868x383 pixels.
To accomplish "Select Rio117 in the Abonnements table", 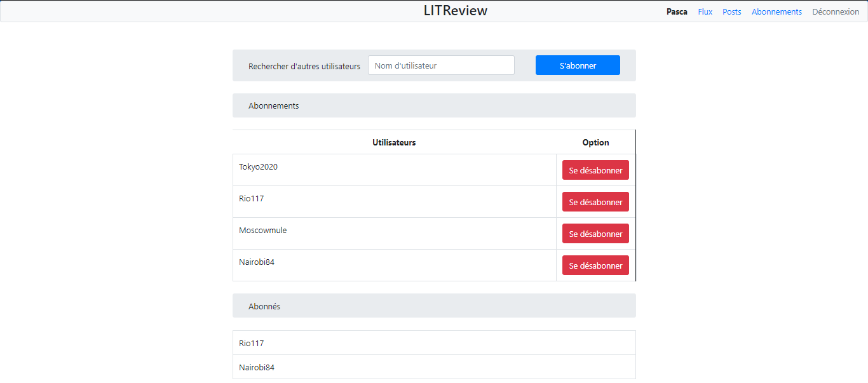I will coord(394,202).
